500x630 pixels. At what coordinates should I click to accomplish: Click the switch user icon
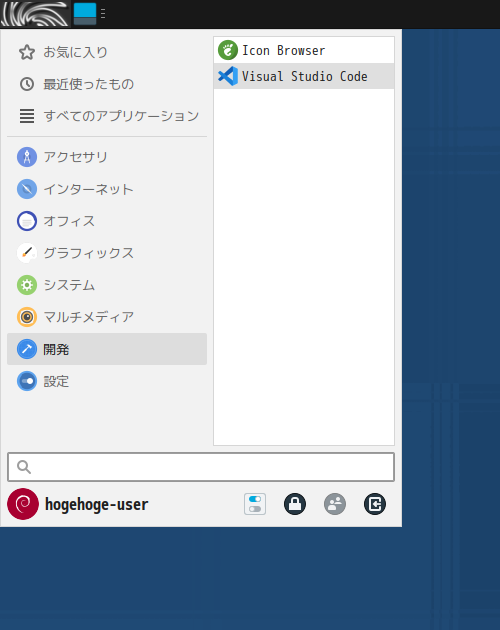click(335, 504)
